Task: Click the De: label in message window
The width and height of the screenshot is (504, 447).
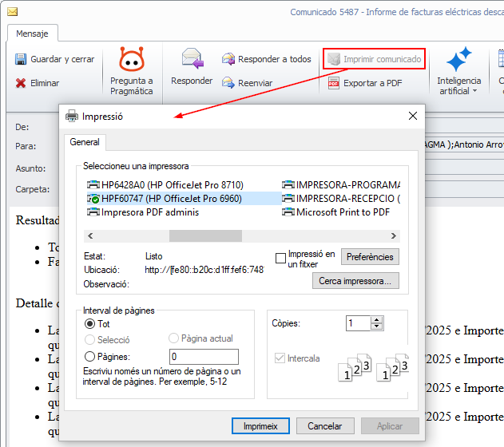Action: click(22, 127)
